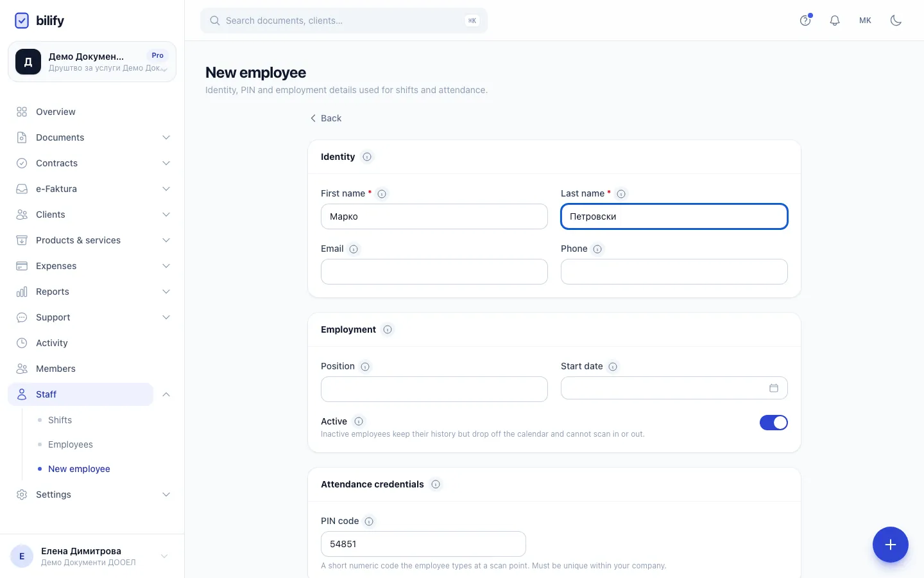Open Members in sidebar
Screen dimensions: 924x578
(92, 369)
